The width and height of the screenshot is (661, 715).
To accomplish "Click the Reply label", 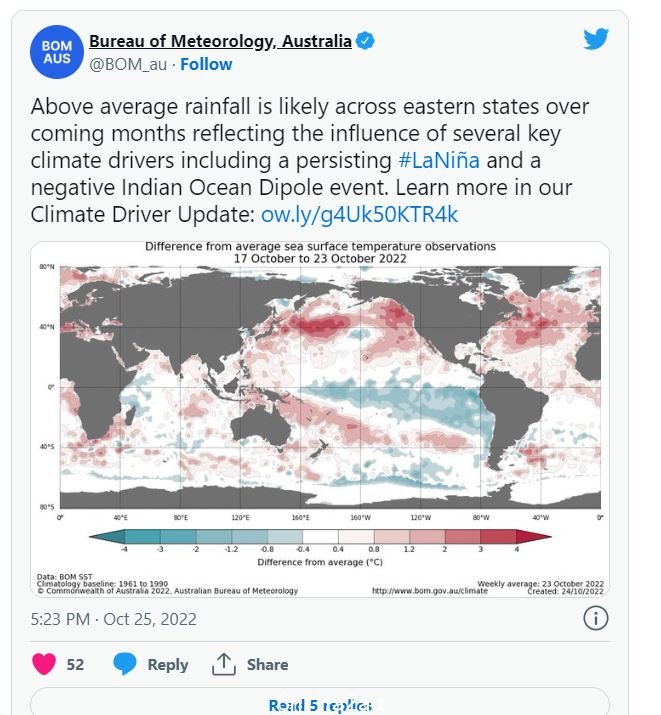I will click(168, 665).
